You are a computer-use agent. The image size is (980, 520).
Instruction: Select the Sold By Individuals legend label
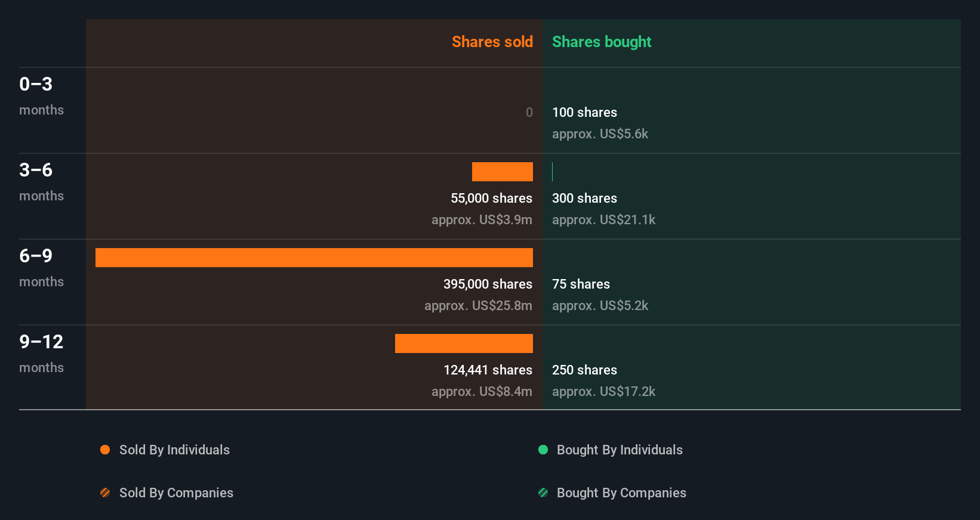(174, 450)
